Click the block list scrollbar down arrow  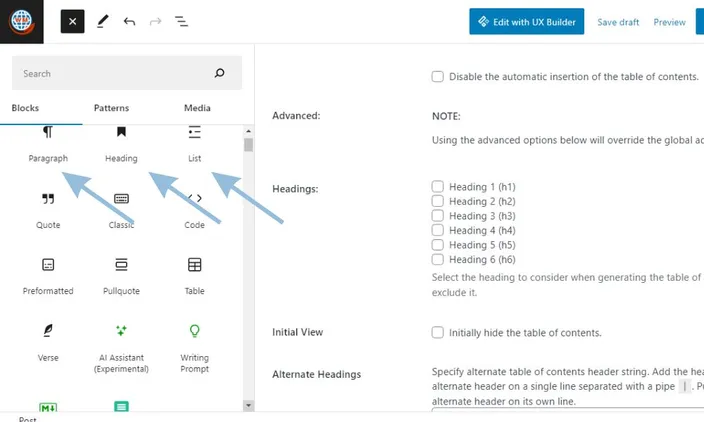248,405
